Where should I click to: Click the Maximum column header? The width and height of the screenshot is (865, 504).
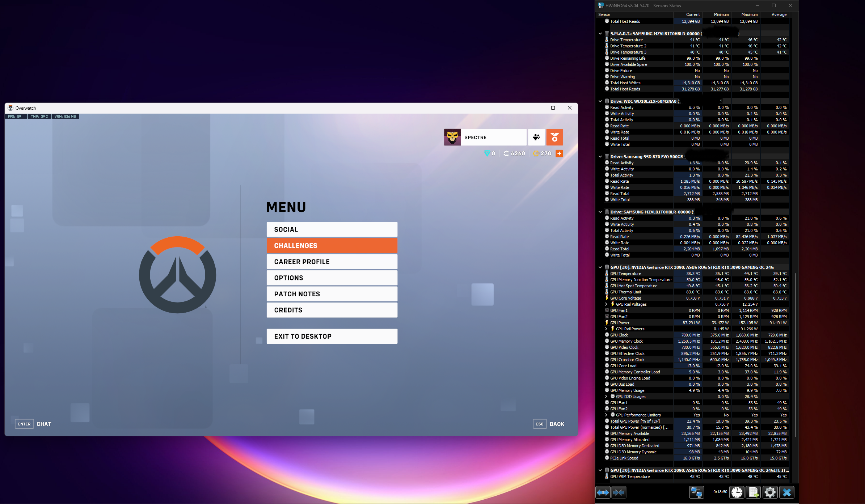click(746, 14)
